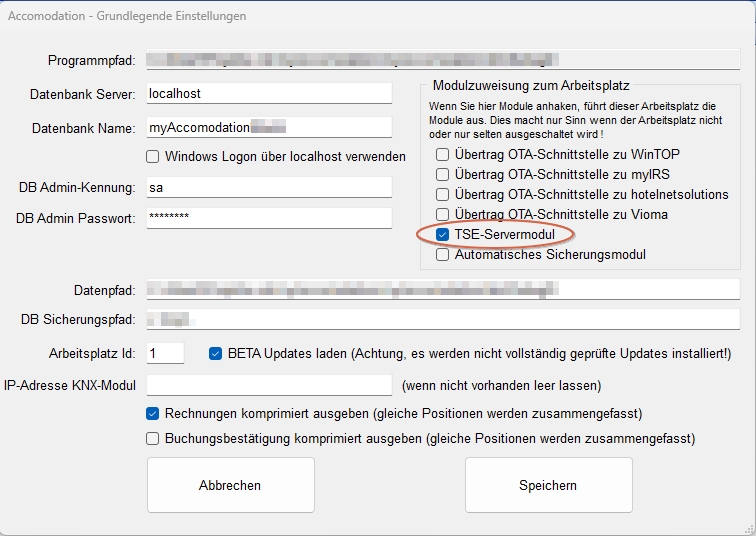
Task: Select the DB Admin Passwort field
Action: pos(268,217)
